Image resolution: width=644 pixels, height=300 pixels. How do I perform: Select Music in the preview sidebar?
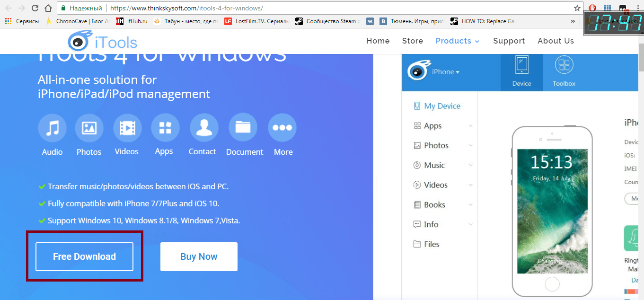[x=429, y=165]
